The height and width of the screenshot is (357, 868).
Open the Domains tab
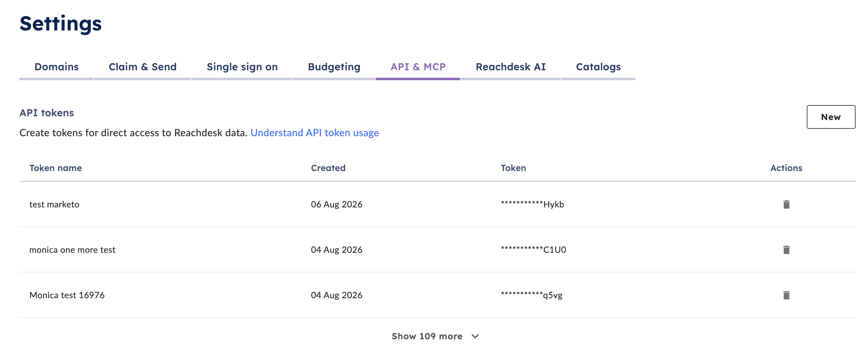(56, 67)
